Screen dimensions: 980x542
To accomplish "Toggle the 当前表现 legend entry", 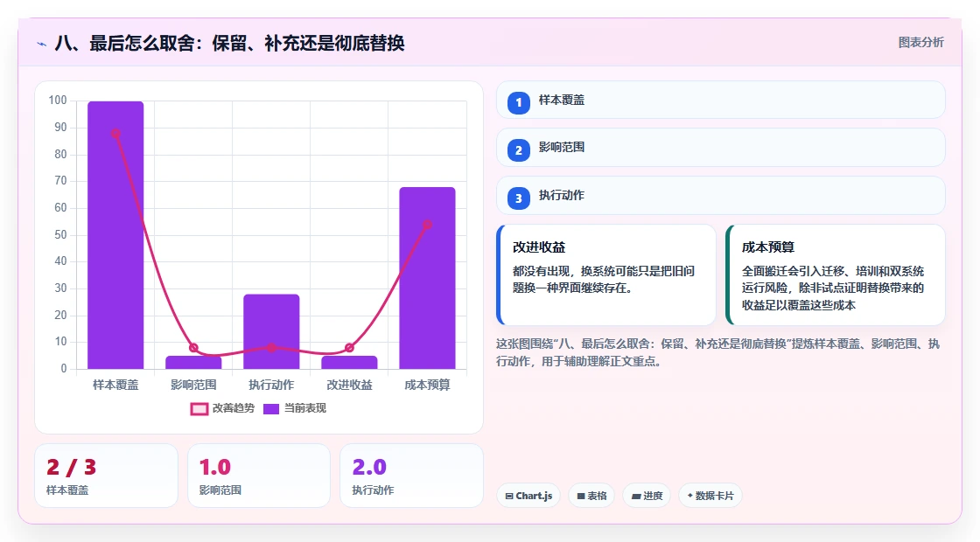I will tap(294, 408).
